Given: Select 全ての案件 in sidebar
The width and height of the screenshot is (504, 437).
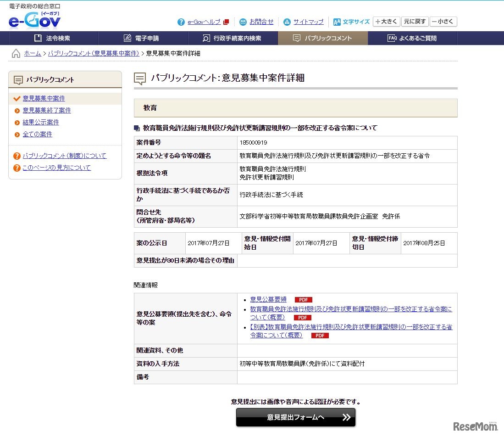Looking at the screenshot, I should pos(37,134).
